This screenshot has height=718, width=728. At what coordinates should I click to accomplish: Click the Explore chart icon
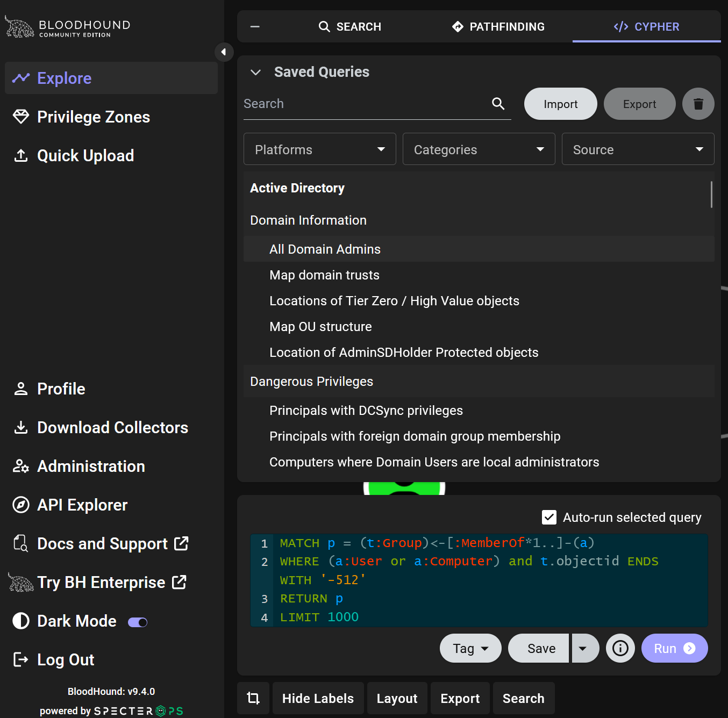pos(21,78)
